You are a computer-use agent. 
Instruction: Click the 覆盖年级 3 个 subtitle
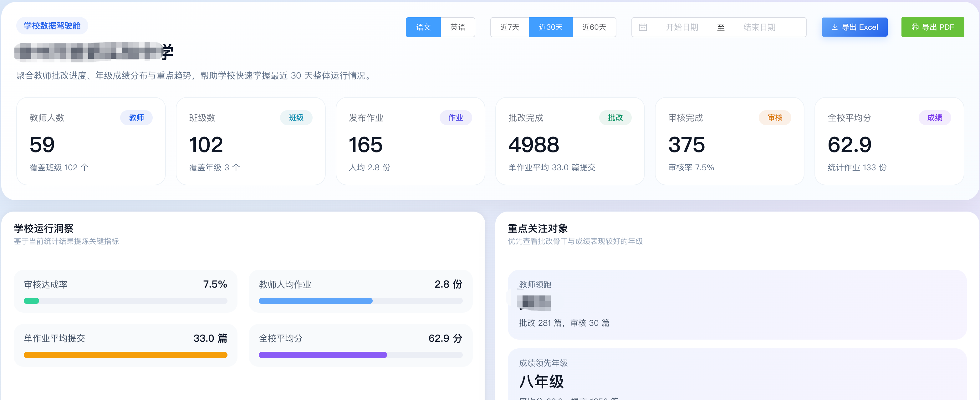215,167
